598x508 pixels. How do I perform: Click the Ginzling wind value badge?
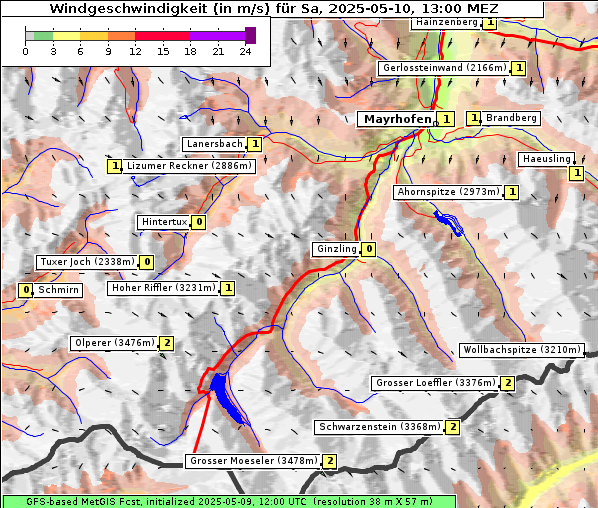(368, 249)
